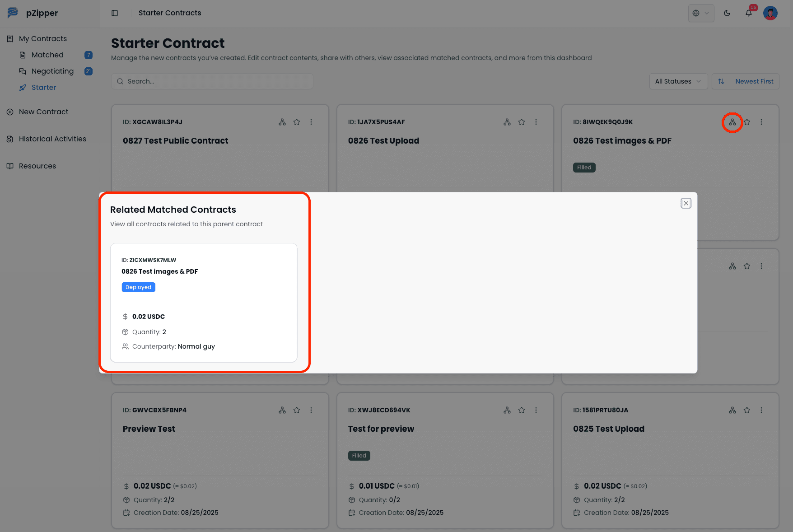Expand the globe dropdown chevron

[706, 13]
